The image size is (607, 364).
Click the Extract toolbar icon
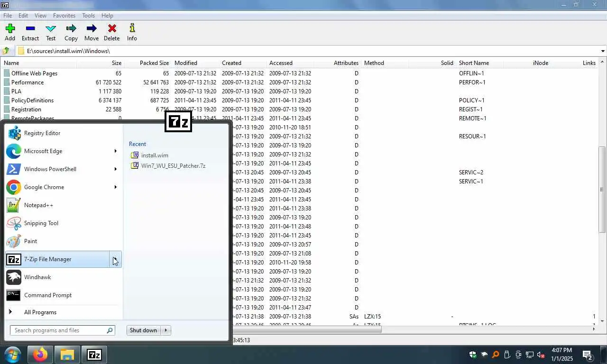30,33
